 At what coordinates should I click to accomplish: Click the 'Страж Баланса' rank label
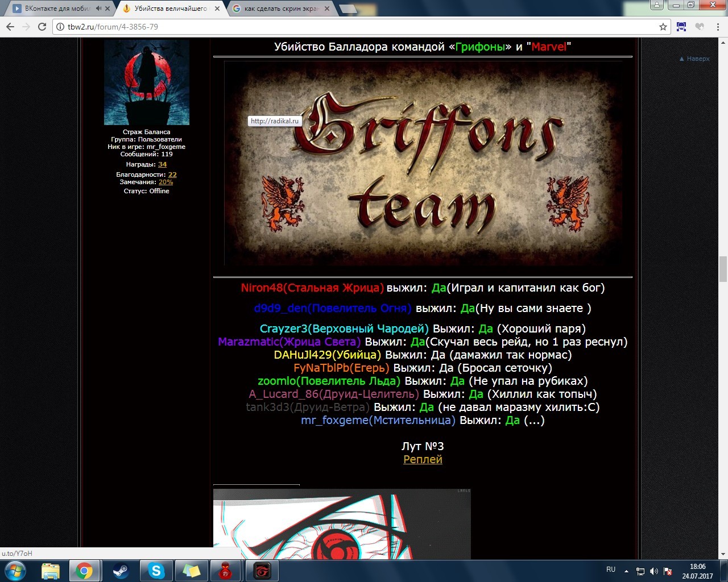147,132
